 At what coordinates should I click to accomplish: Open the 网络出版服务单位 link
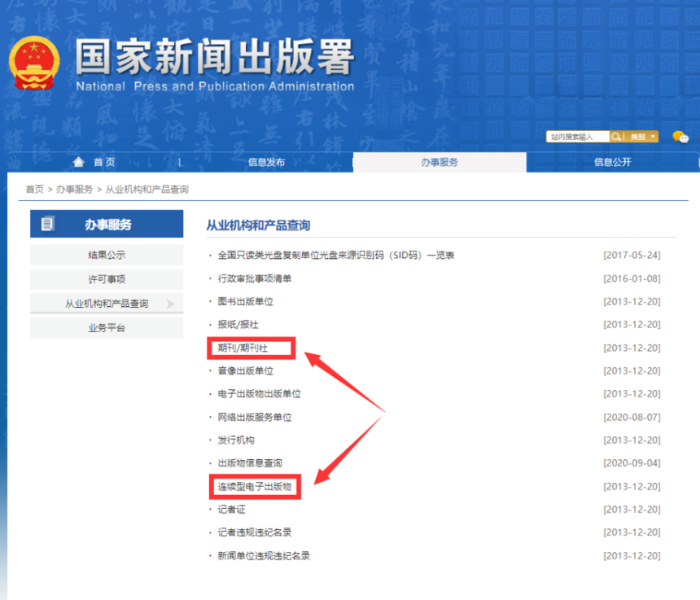point(255,417)
